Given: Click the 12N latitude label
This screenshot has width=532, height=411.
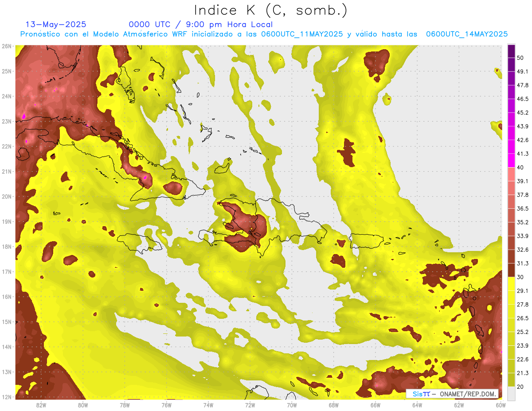Looking at the screenshot, I should (x=7, y=397).
